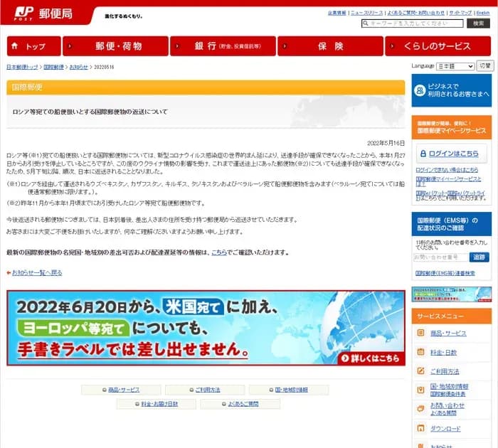Click the ダウンロード icon in service menu
The image size is (498, 448).
(x=422, y=428)
